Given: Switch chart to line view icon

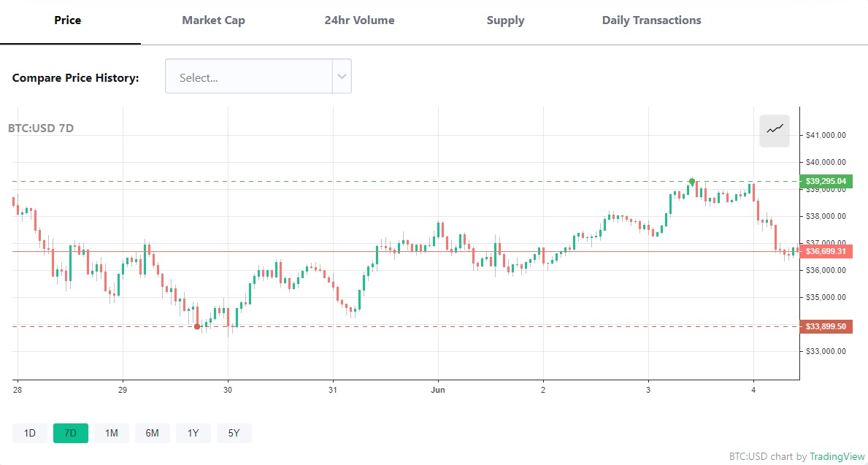Looking at the screenshot, I should click(x=774, y=131).
